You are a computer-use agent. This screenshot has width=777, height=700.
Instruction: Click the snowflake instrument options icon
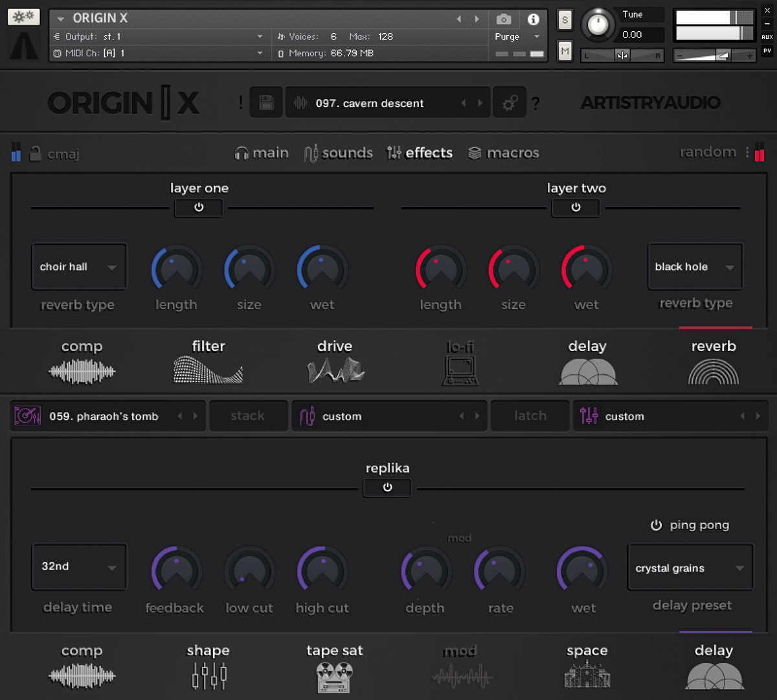[23, 17]
